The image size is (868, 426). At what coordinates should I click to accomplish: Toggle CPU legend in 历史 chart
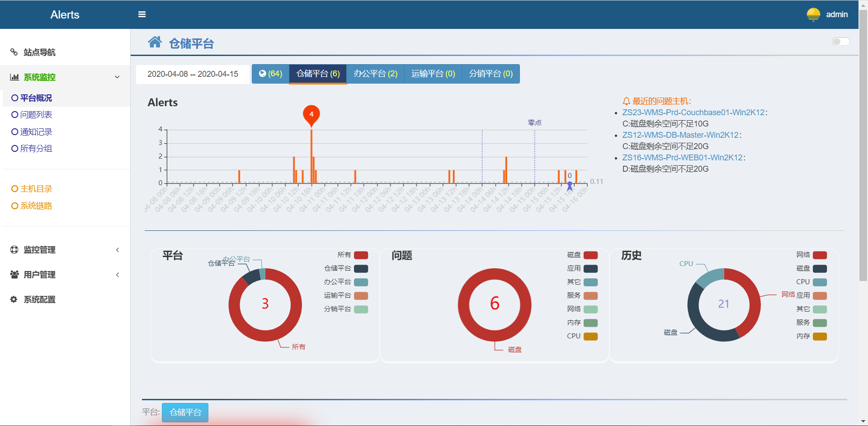click(811, 282)
